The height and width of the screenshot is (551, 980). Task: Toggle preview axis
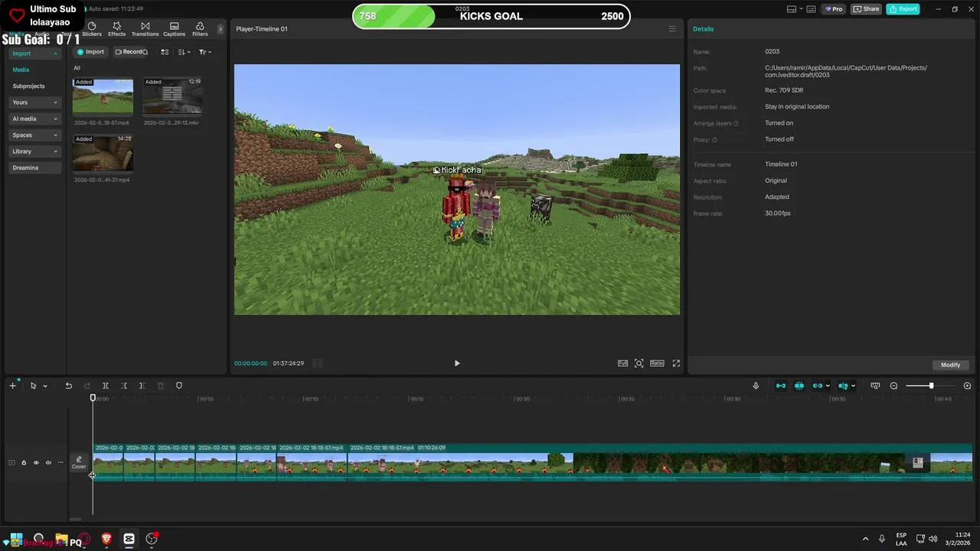[843, 386]
